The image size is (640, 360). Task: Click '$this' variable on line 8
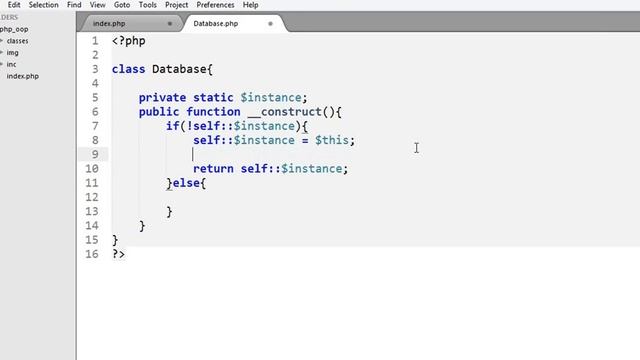click(x=332, y=140)
